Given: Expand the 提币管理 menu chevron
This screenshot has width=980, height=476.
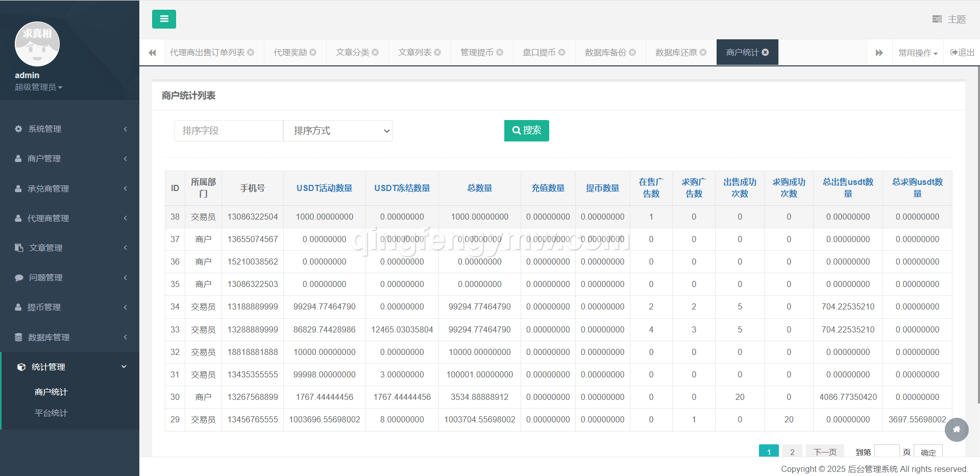Looking at the screenshot, I should coord(125,307).
